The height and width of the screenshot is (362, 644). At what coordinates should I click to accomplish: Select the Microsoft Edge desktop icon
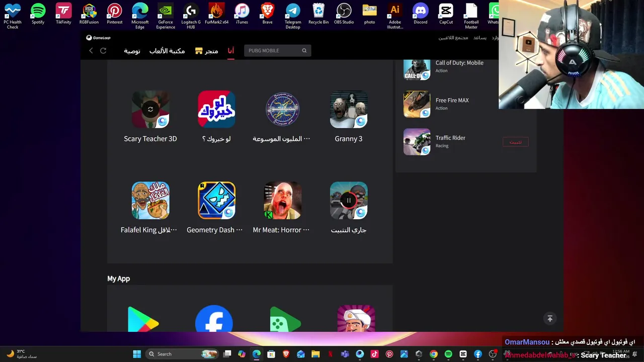coord(140,16)
